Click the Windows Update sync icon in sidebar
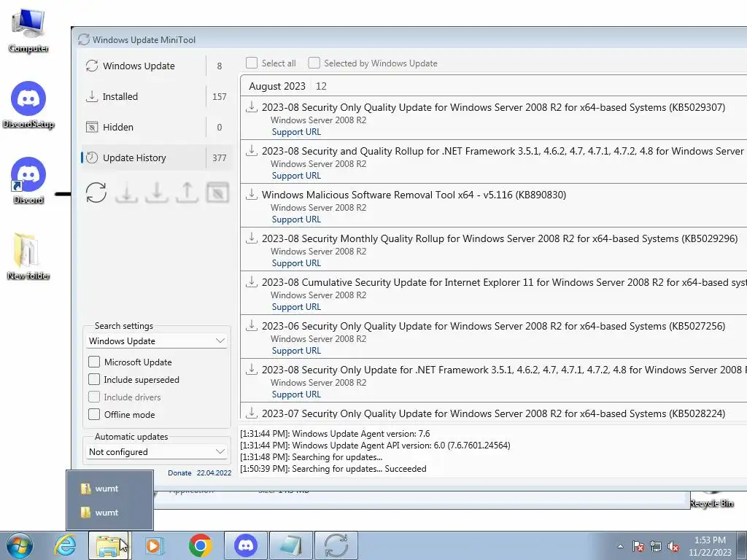The height and width of the screenshot is (560, 747). click(92, 66)
